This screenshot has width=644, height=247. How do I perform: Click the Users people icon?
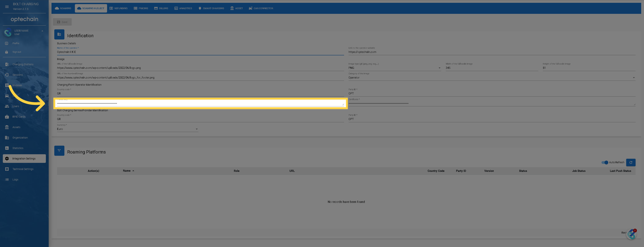7,106
